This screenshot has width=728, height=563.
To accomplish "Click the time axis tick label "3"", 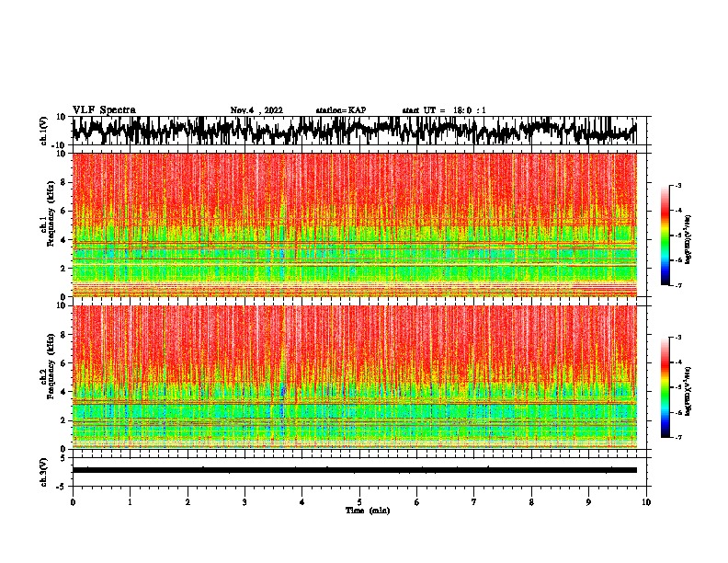I will [x=245, y=502].
